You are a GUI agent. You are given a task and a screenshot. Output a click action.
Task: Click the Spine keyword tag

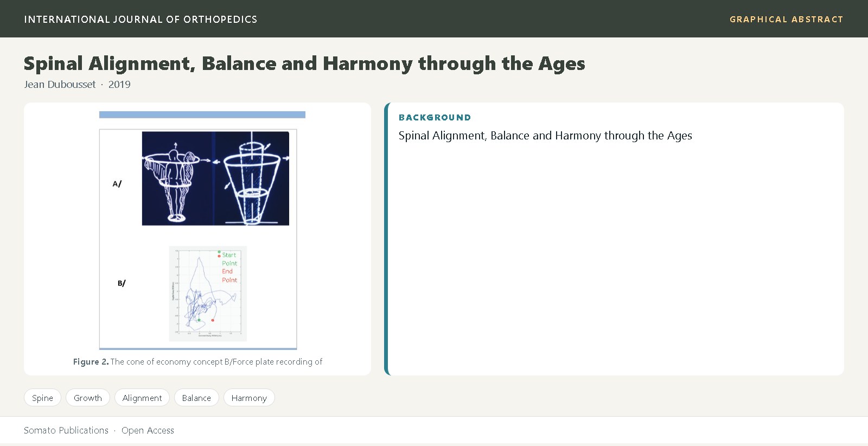pos(42,398)
